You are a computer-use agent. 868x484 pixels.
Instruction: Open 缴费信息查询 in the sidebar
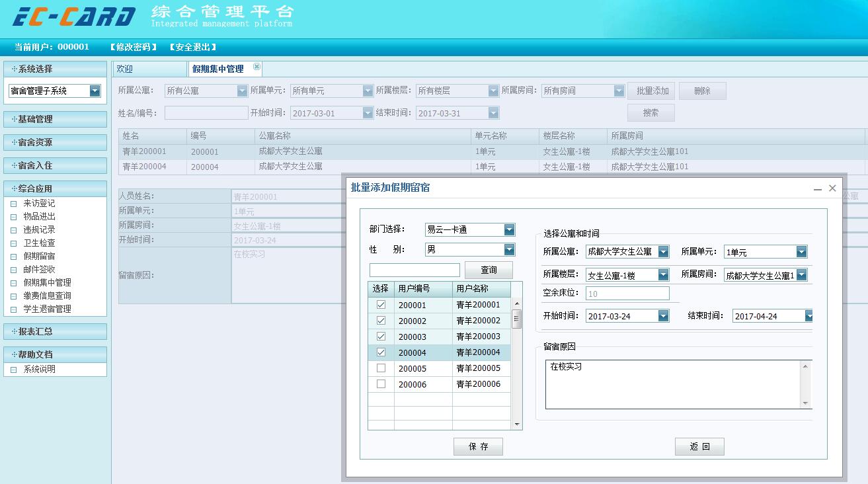point(48,296)
